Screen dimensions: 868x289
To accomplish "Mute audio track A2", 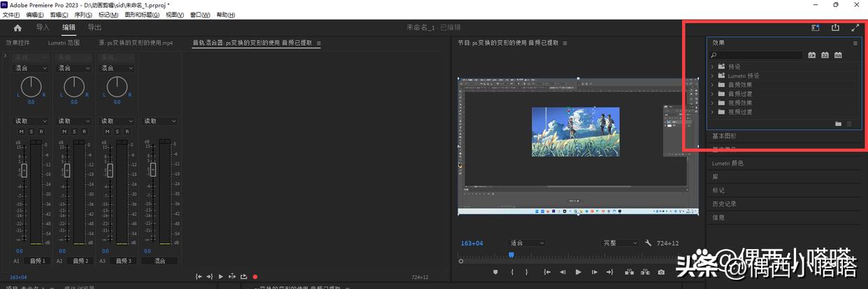I will pos(64,132).
